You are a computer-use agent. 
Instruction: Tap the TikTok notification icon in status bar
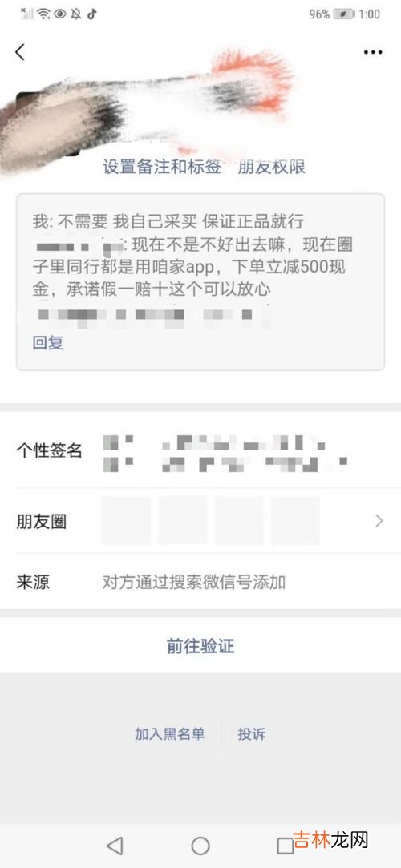pos(92,14)
